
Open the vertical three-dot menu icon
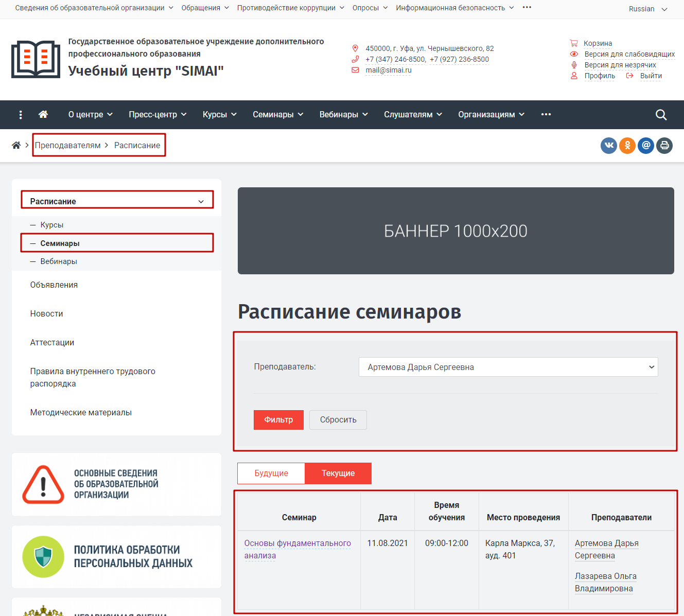coord(21,115)
